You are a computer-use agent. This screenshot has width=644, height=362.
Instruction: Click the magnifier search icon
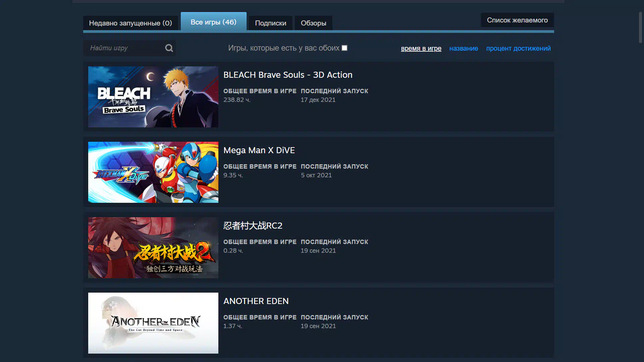pos(169,48)
